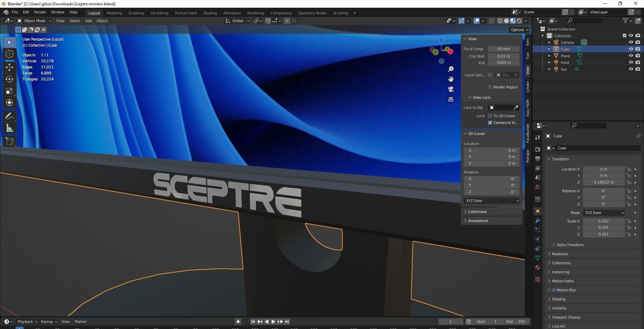
Task: Pin the Cube properties context
Action: tap(638, 136)
